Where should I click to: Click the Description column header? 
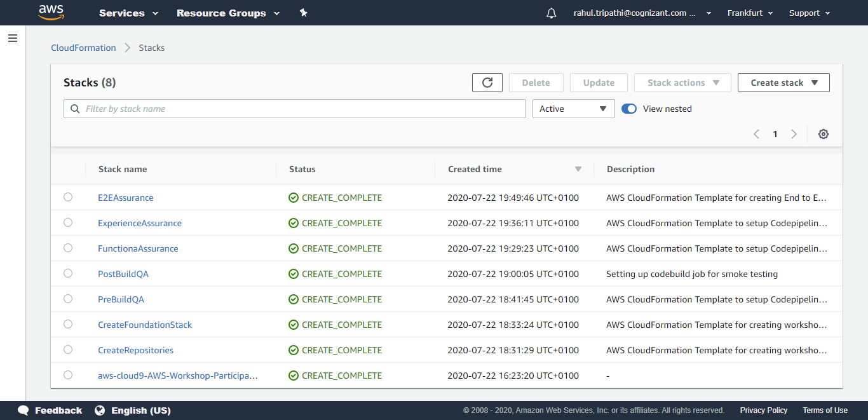630,169
